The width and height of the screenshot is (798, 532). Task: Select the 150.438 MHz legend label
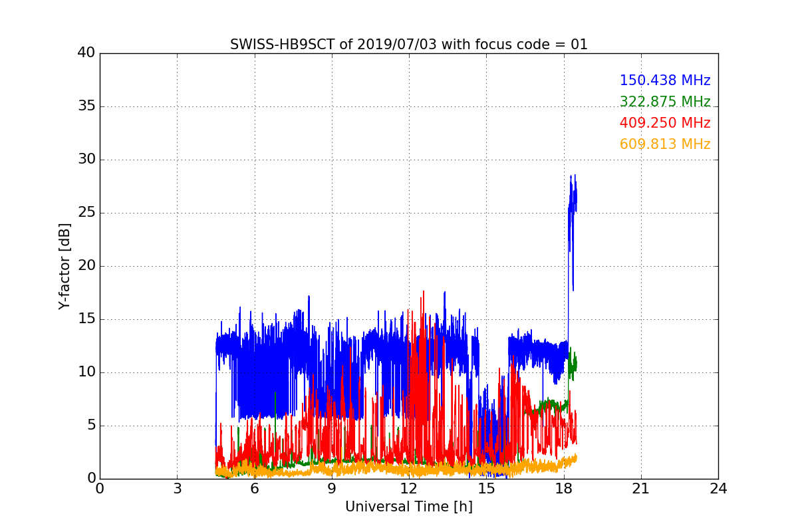point(665,80)
